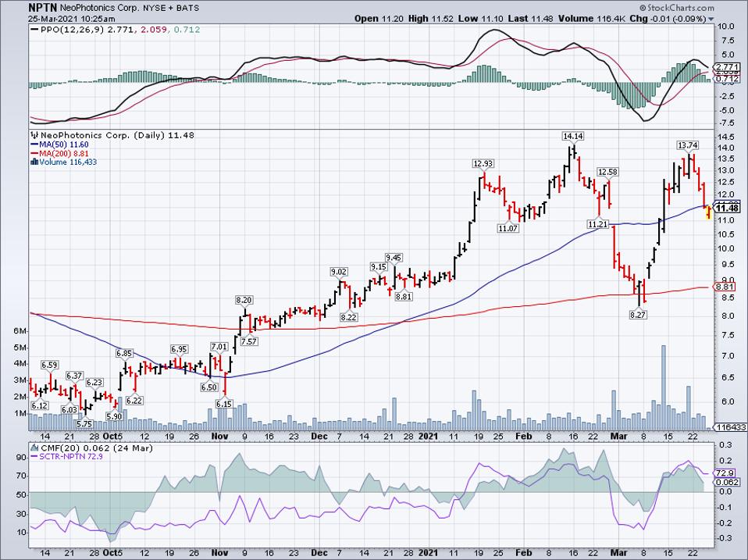Click the 11.21 price label

click(x=597, y=224)
